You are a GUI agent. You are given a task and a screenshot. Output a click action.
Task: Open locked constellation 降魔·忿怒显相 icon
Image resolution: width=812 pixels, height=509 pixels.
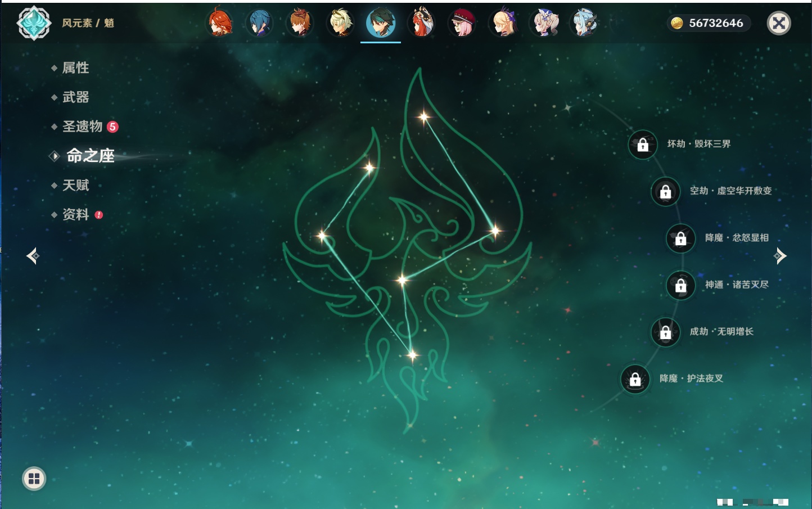tap(681, 238)
